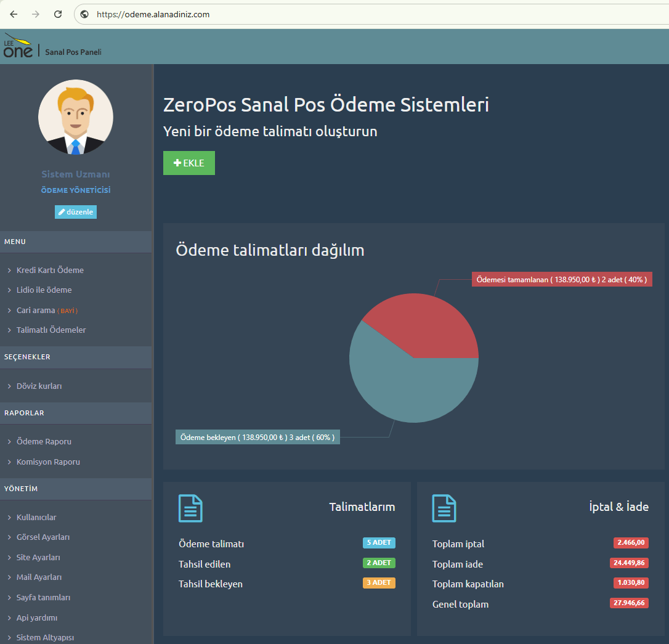Reload the page with refresh icon
This screenshot has height=644, width=669.
[58, 14]
